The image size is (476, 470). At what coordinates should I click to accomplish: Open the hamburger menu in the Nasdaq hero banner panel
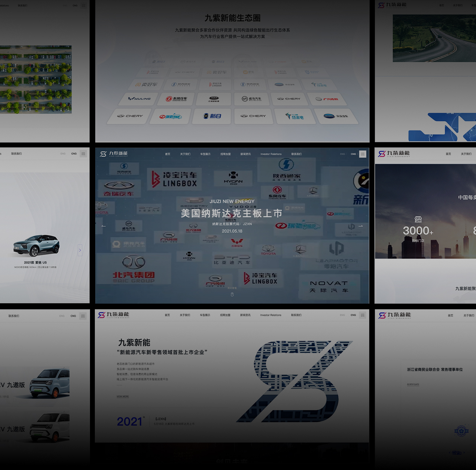(363, 154)
